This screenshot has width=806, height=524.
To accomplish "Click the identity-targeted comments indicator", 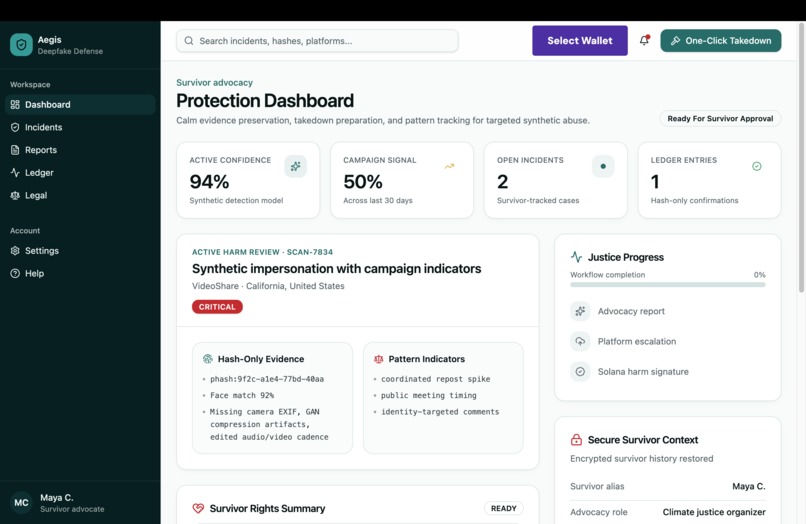I will coord(440,412).
